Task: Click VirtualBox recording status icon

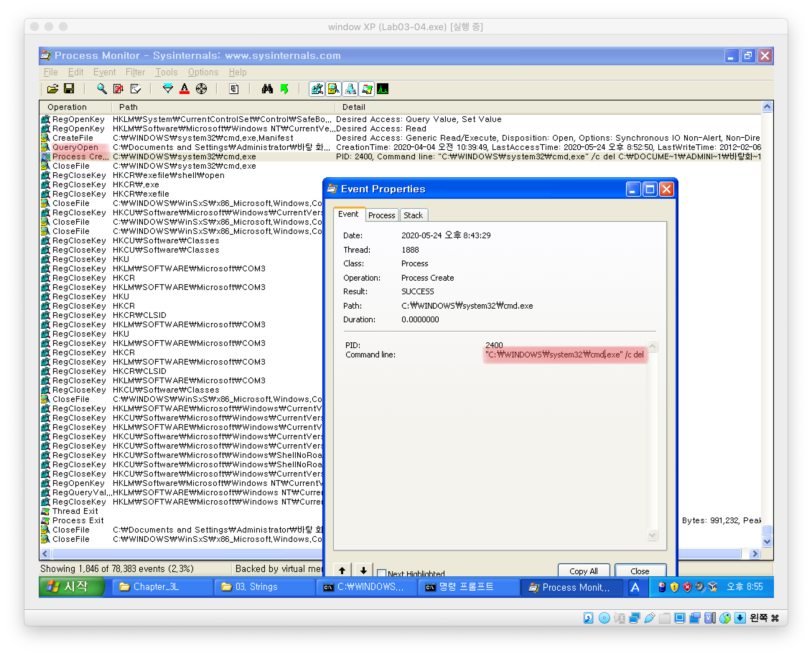Action: point(695,618)
